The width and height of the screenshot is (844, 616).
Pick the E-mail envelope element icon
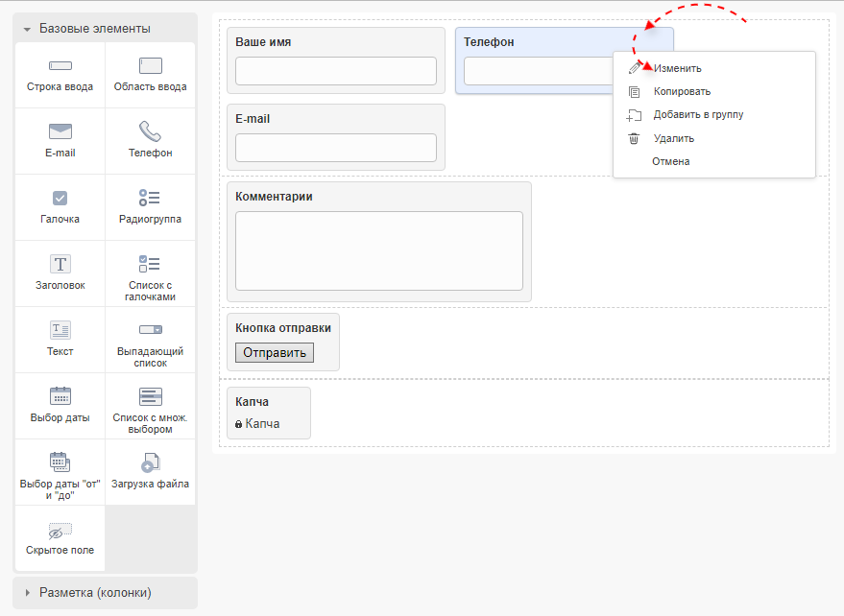point(60,131)
